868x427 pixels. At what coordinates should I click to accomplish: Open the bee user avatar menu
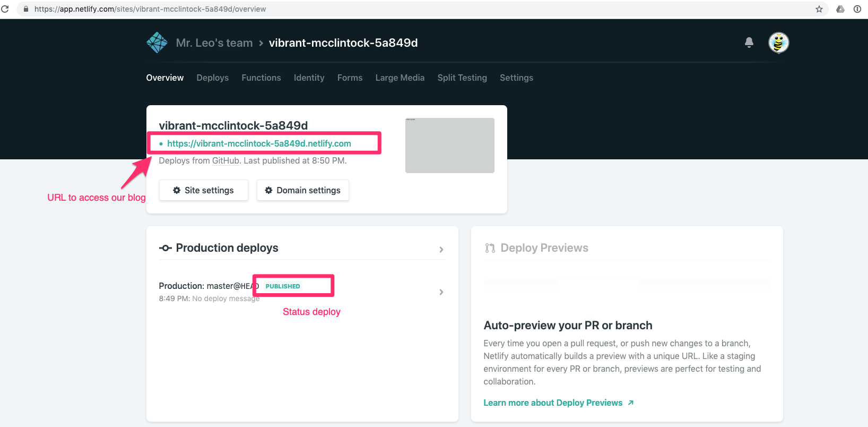point(779,42)
